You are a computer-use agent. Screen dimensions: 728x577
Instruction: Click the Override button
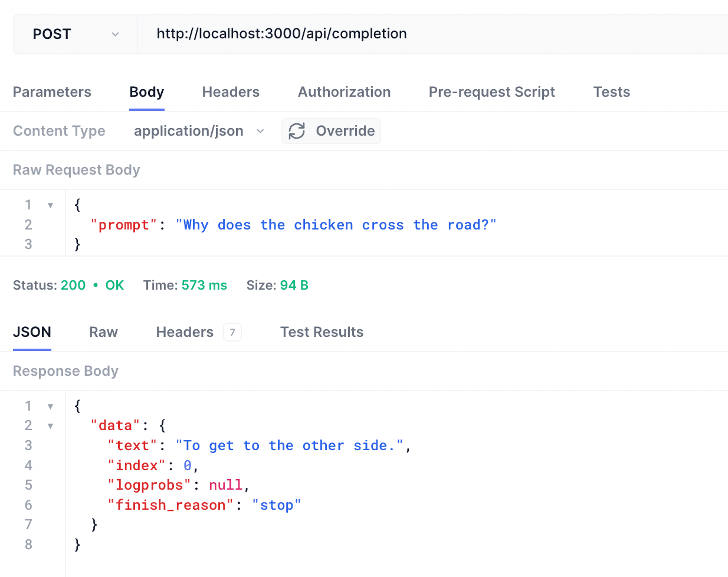tap(331, 131)
